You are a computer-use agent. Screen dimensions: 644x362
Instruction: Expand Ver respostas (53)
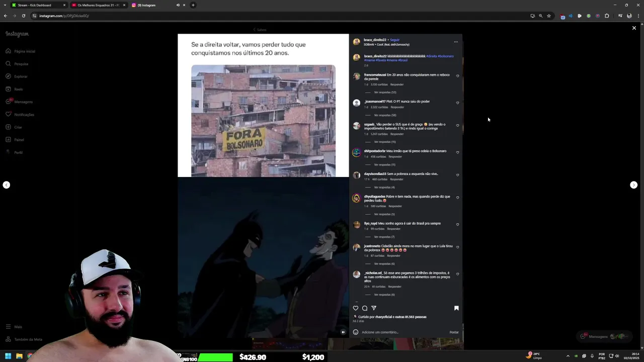tap(385, 93)
